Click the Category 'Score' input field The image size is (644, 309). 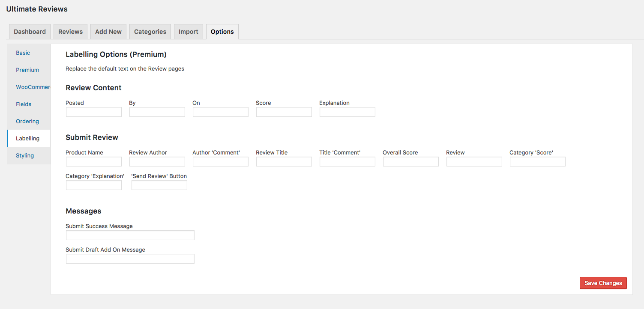click(x=538, y=162)
